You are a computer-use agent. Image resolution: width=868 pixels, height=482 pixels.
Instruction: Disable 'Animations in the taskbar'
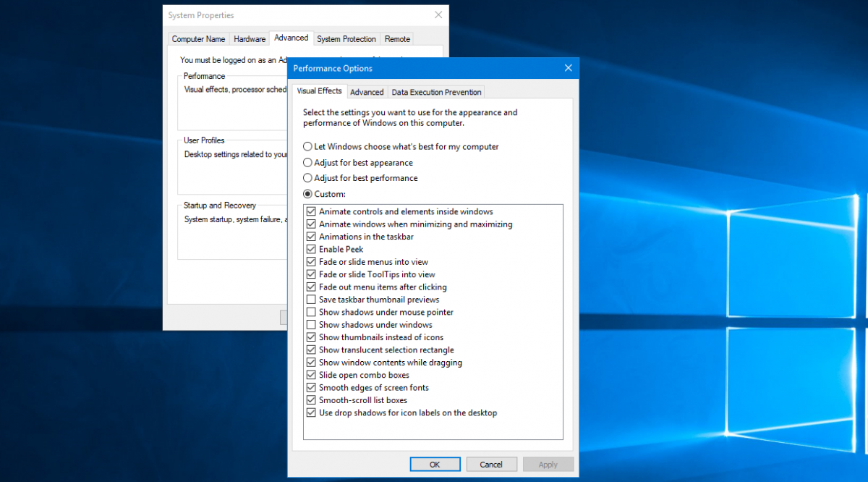(x=311, y=237)
